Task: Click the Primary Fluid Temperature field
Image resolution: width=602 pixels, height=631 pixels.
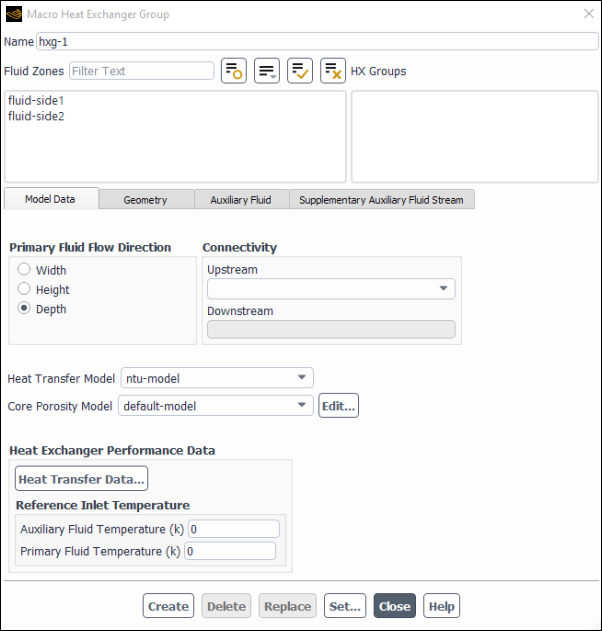Action: [230, 551]
